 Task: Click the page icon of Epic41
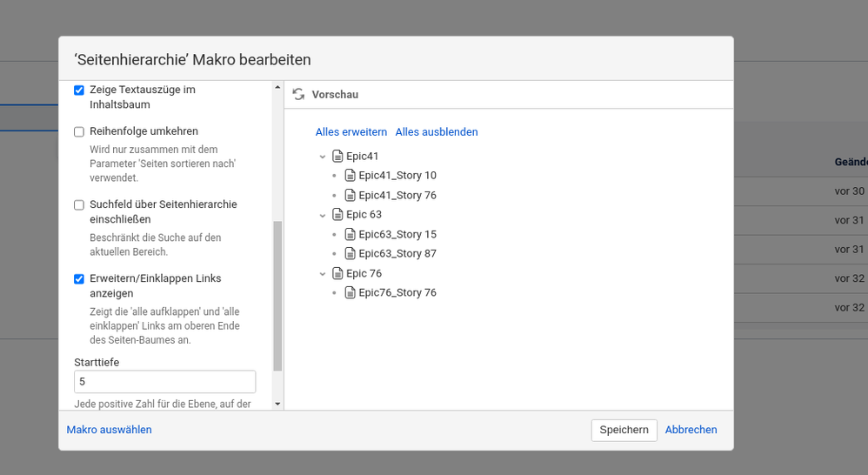point(337,156)
